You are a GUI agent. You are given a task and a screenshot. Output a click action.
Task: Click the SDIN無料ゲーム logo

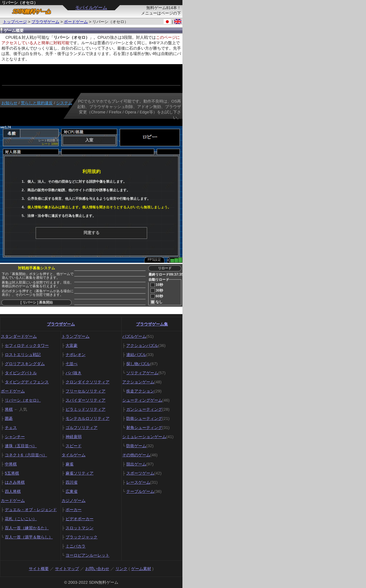click(31, 11)
